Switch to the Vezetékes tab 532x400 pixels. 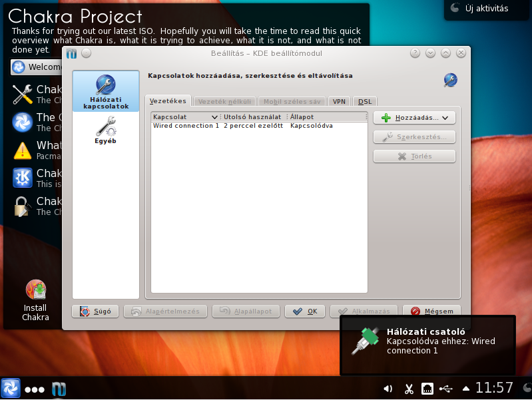(168, 101)
